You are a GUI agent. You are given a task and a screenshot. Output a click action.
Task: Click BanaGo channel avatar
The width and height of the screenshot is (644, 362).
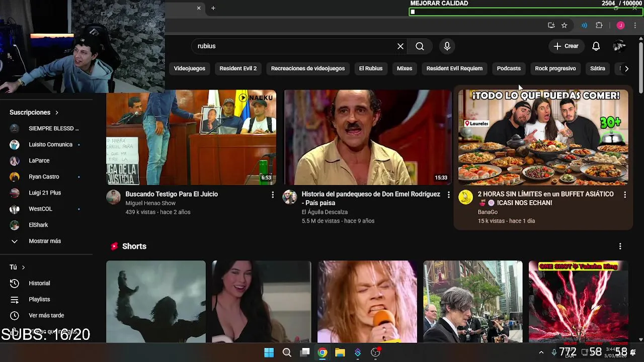coord(465,197)
